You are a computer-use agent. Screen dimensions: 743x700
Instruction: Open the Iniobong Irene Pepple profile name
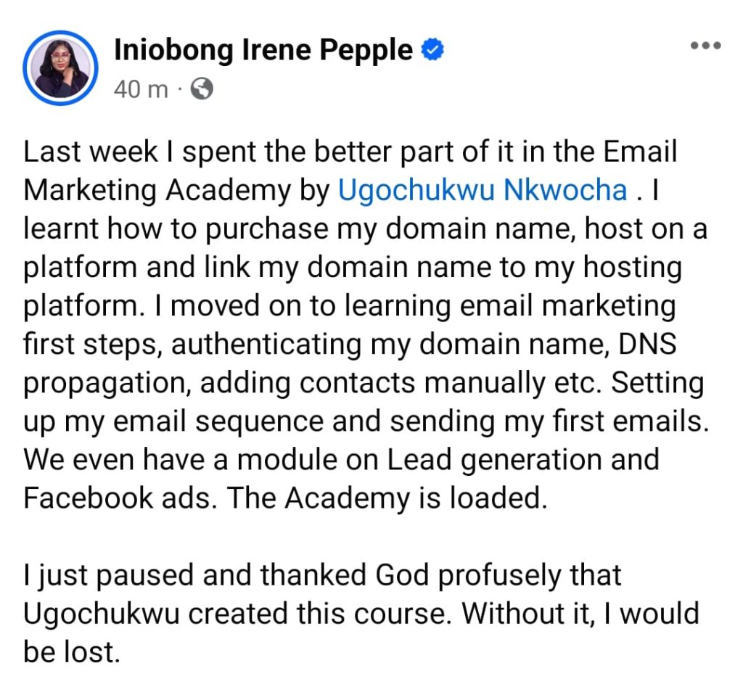[x=263, y=50]
